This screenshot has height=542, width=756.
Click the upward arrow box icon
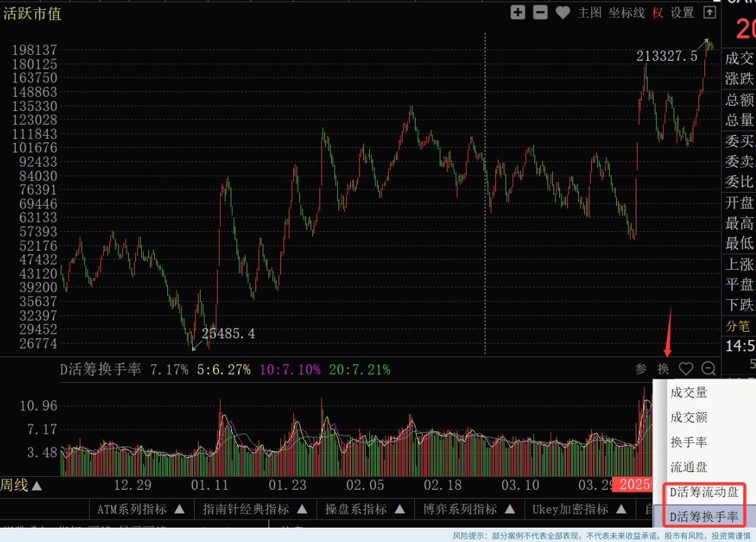coord(709,12)
